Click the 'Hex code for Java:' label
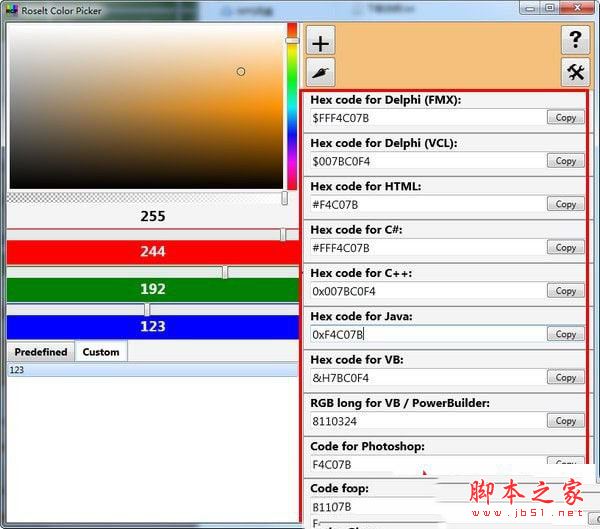600x529 pixels. (361, 316)
